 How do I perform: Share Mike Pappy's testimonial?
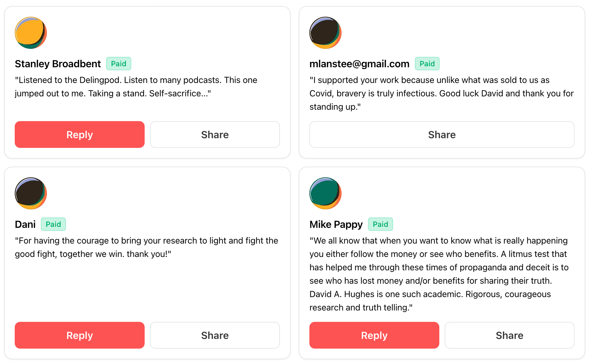tap(509, 335)
